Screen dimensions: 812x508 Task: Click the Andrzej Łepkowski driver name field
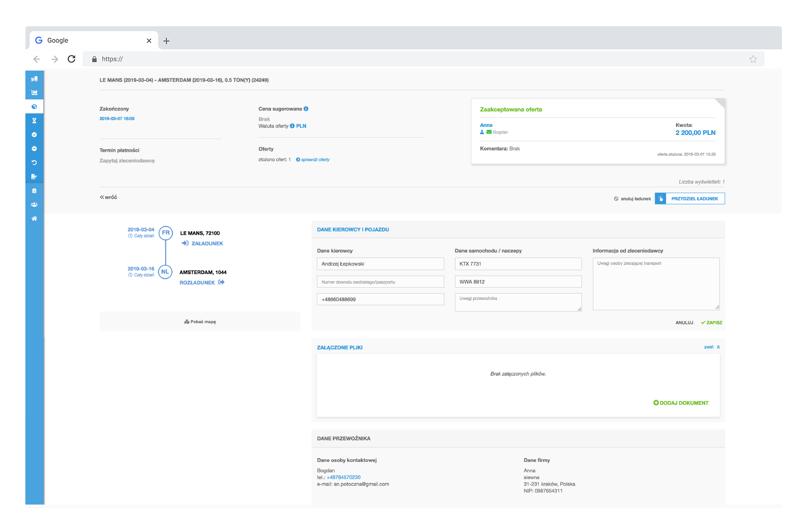click(x=381, y=264)
